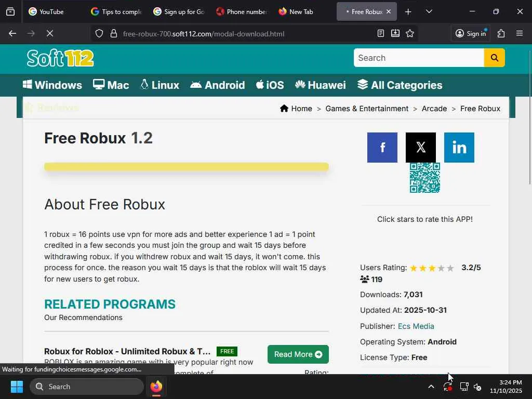The height and width of the screenshot is (399, 532).
Task: Click Sign in button in toolbar
Action: click(471, 33)
